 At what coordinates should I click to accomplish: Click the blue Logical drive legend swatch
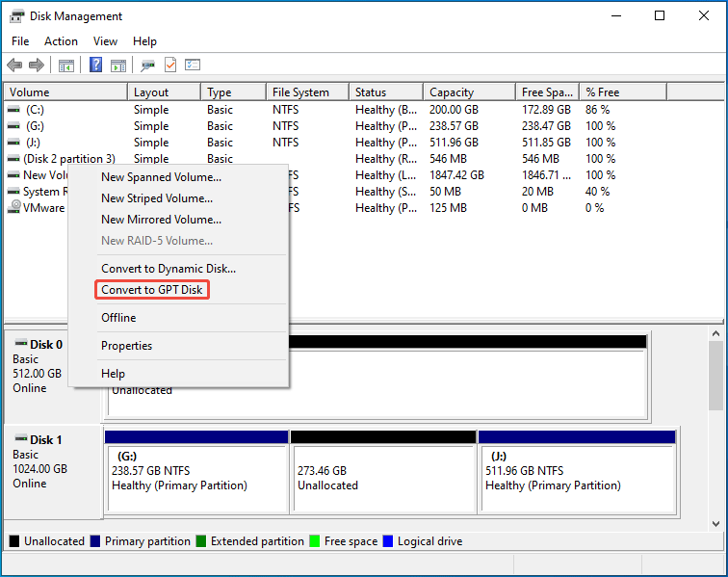click(388, 541)
